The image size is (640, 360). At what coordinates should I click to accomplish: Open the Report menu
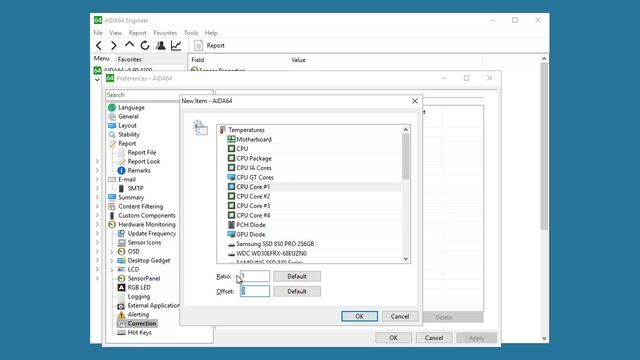[137, 33]
